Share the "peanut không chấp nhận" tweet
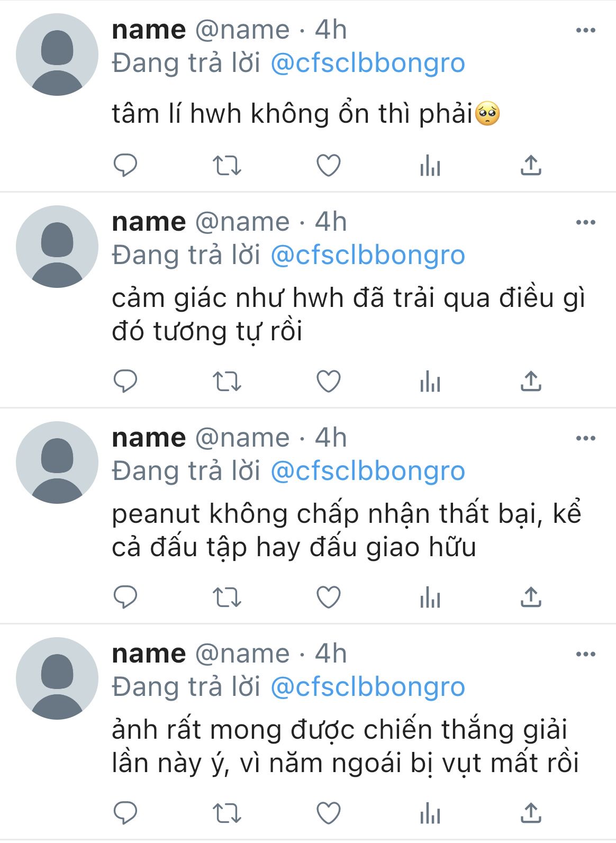 pos(531,597)
